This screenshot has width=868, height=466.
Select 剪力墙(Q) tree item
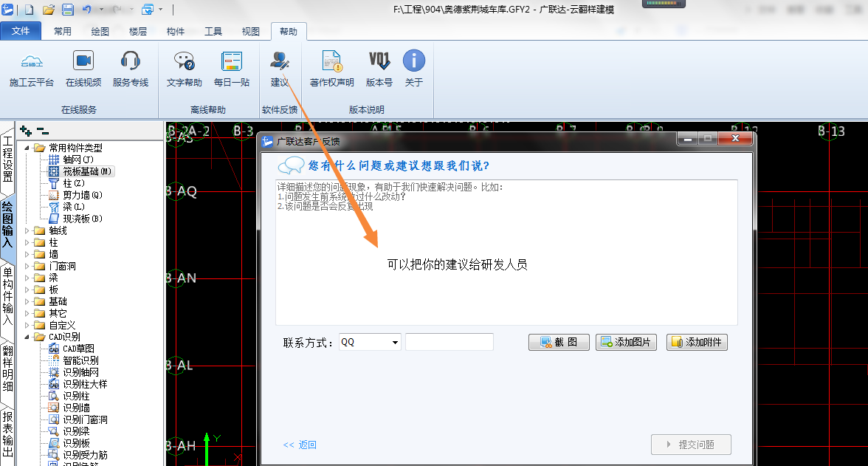82,195
